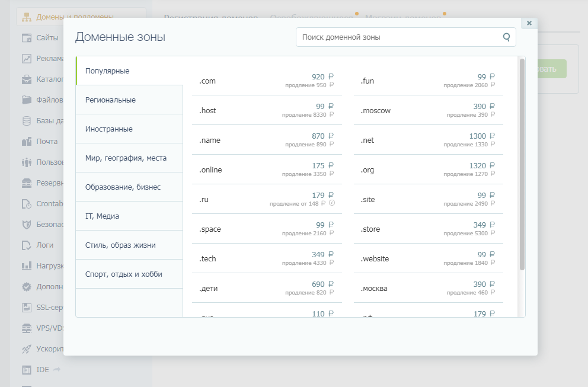Open the Crontab icon in the sidebar

tap(27, 204)
